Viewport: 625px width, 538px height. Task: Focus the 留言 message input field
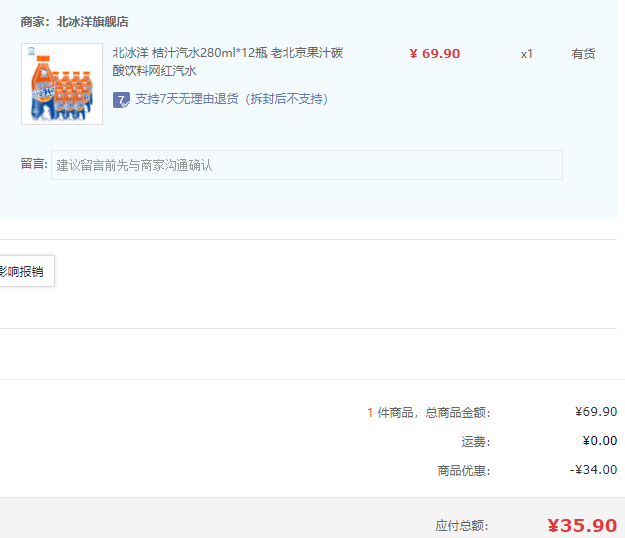click(307, 165)
